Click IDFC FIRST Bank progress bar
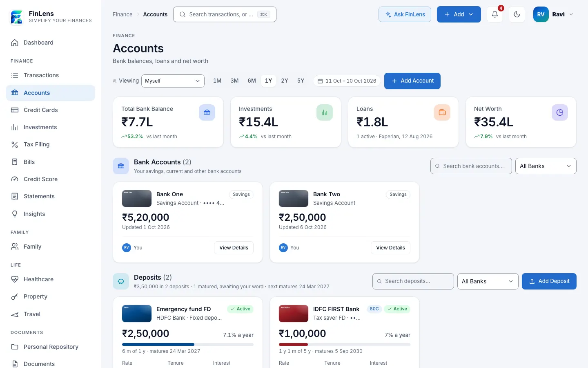 click(345, 345)
